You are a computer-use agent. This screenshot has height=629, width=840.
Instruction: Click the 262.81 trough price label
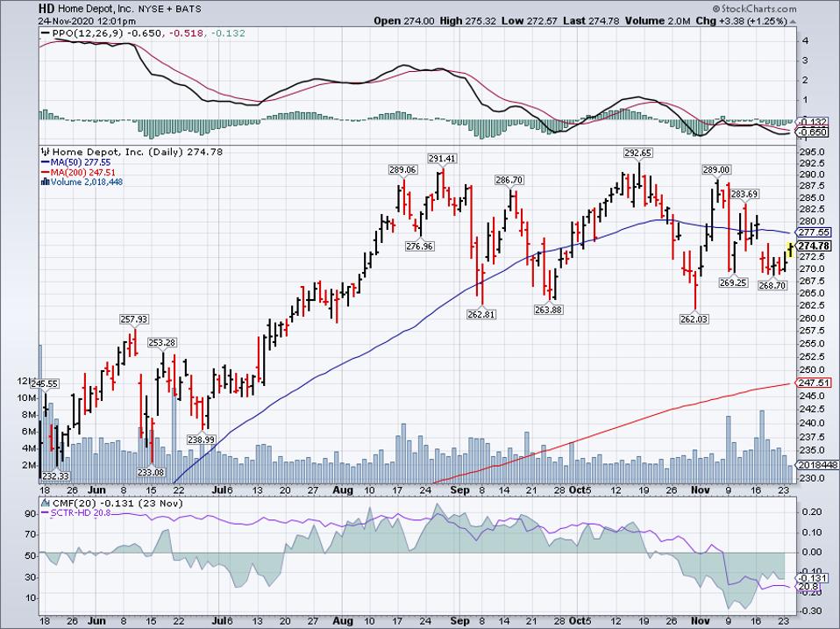pos(481,314)
